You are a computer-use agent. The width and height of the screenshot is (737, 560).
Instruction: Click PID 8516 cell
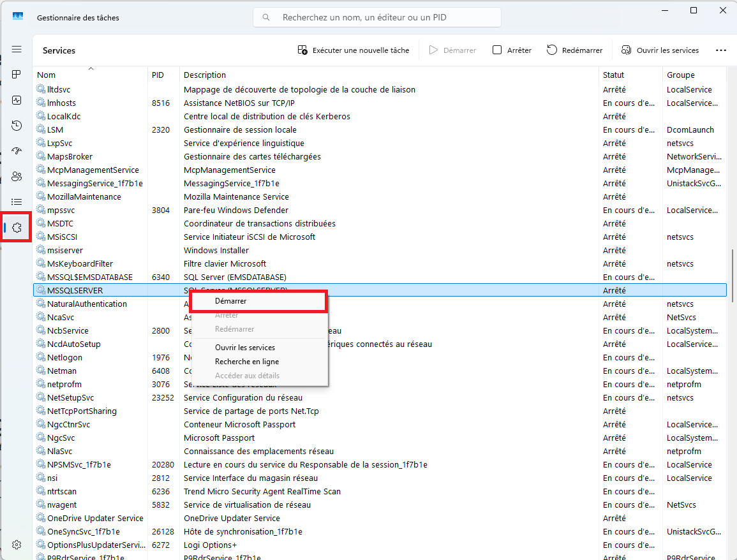coord(161,103)
